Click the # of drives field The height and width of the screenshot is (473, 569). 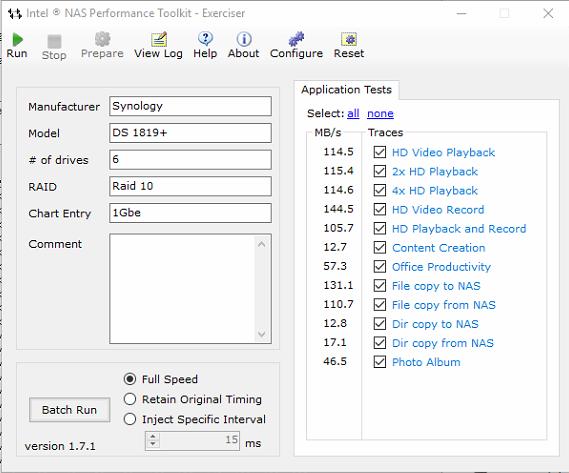(190, 159)
